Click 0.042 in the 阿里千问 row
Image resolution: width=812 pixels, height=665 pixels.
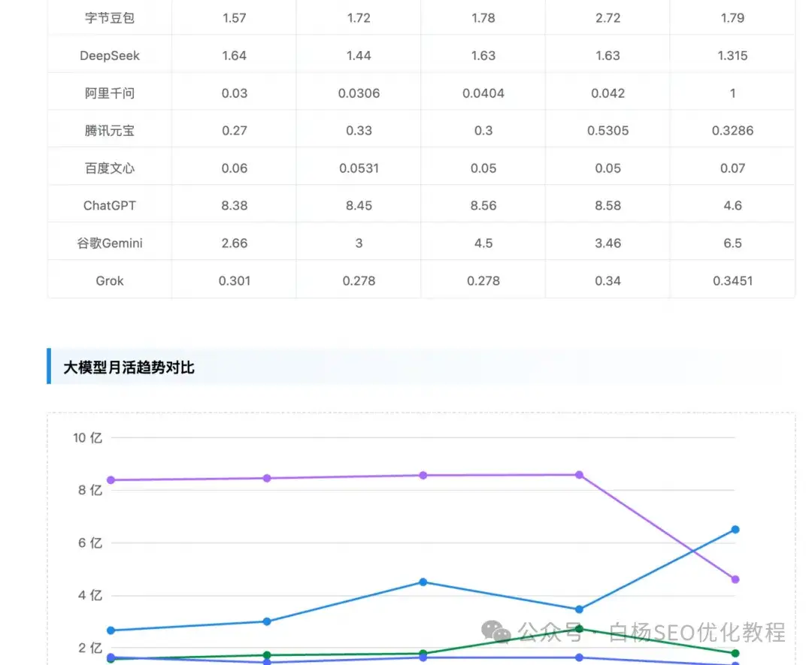[607, 93]
